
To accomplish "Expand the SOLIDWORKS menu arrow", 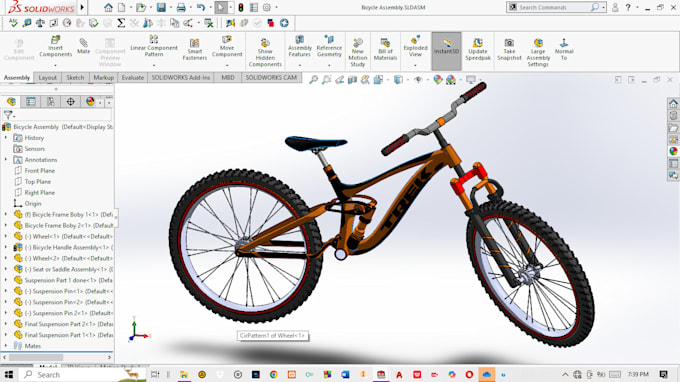I will pyautogui.click(x=82, y=7).
